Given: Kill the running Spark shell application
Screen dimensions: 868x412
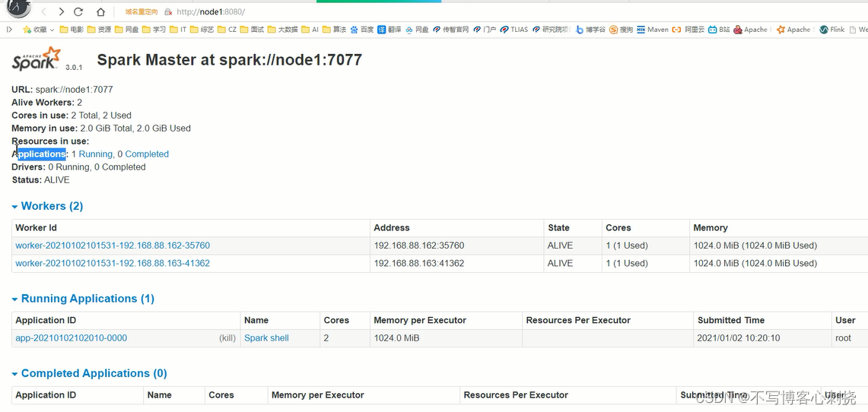Looking at the screenshot, I should coord(227,338).
